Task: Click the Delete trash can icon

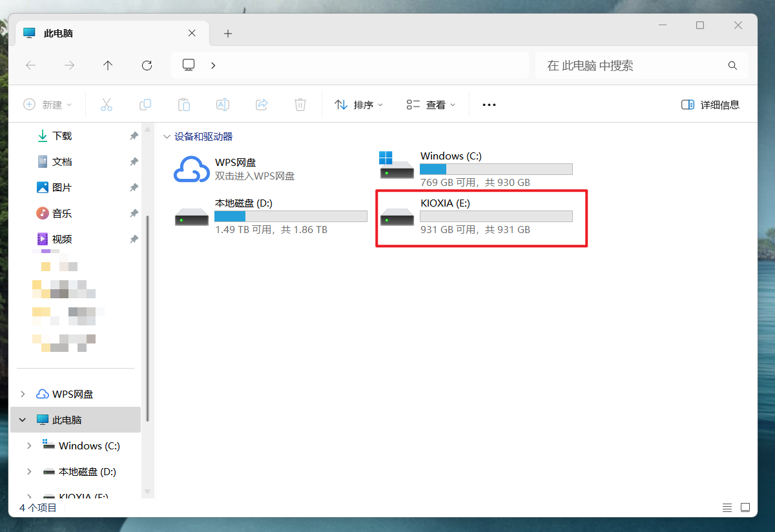Action: pyautogui.click(x=300, y=105)
